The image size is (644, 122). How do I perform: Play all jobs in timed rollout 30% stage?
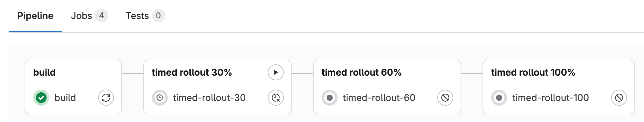coord(276,72)
